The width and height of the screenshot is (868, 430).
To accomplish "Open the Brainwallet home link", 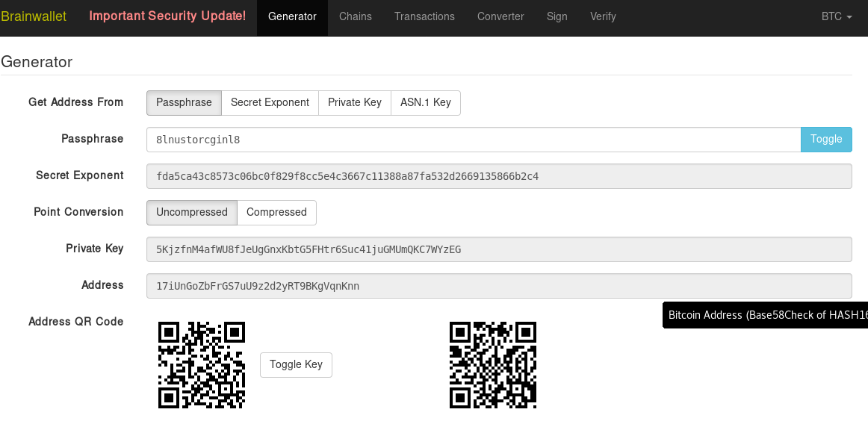I will coord(34,16).
